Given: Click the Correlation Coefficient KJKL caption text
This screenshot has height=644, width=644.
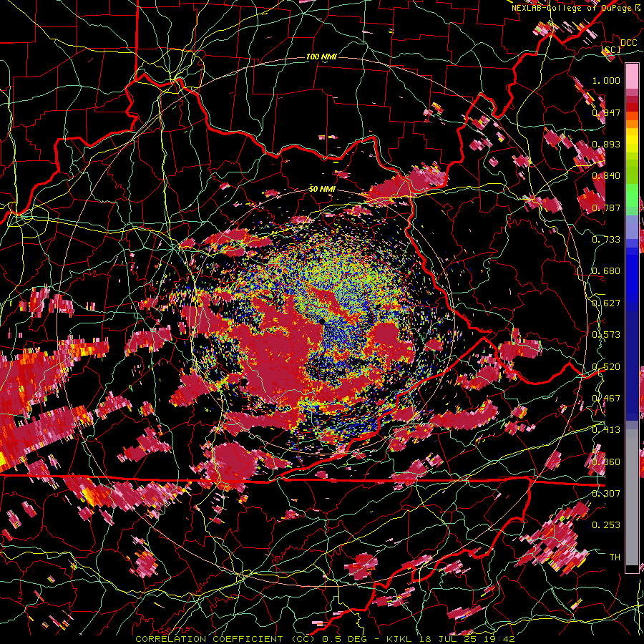Looking at the screenshot, I should click(x=325, y=639).
